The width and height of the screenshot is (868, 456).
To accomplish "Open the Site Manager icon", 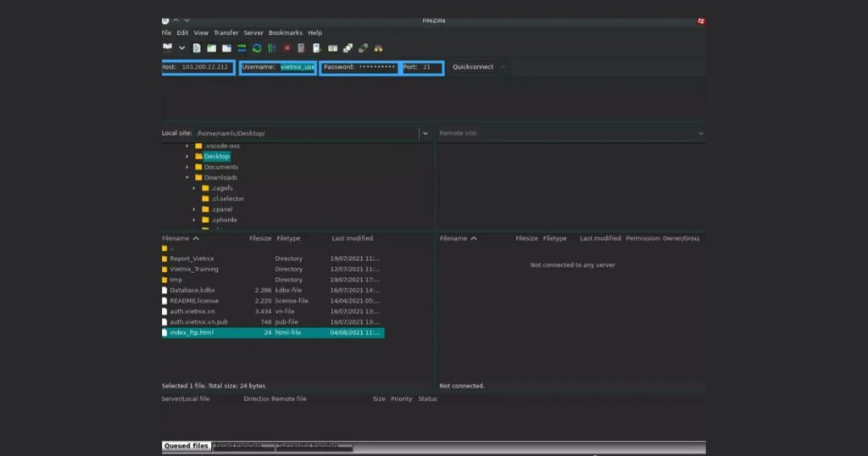I will tap(167, 48).
